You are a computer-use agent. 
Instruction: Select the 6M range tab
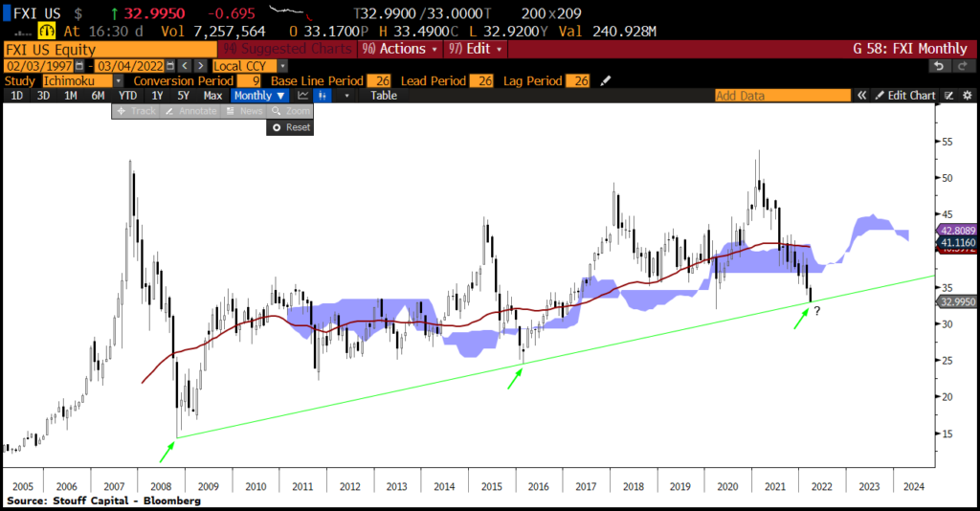(x=99, y=96)
